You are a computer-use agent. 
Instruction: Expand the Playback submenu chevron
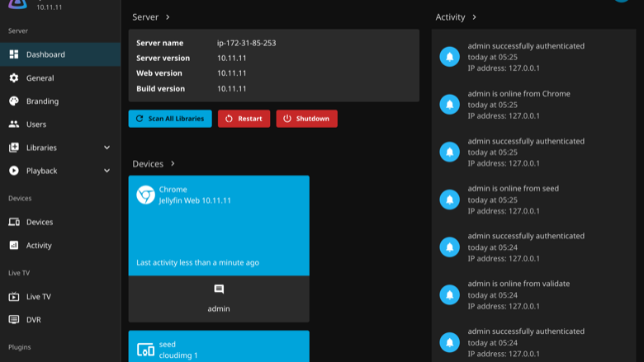pos(107,171)
